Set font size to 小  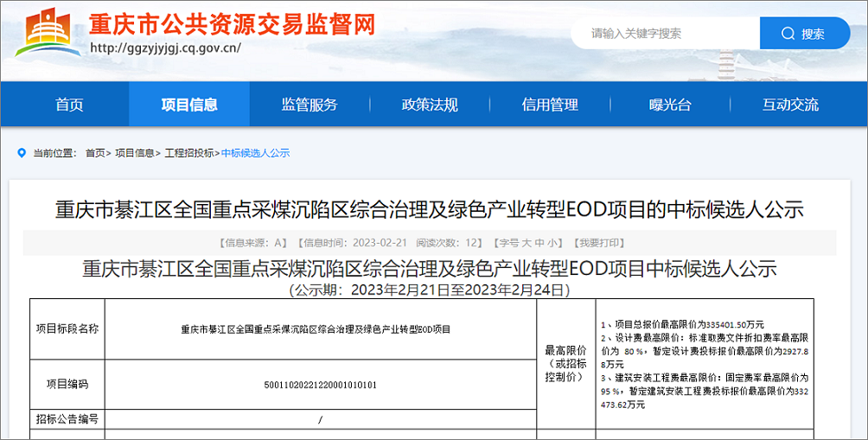point(552,243)
